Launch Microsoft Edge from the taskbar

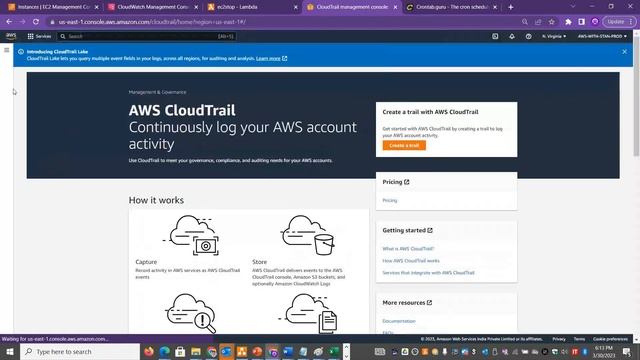164,351
